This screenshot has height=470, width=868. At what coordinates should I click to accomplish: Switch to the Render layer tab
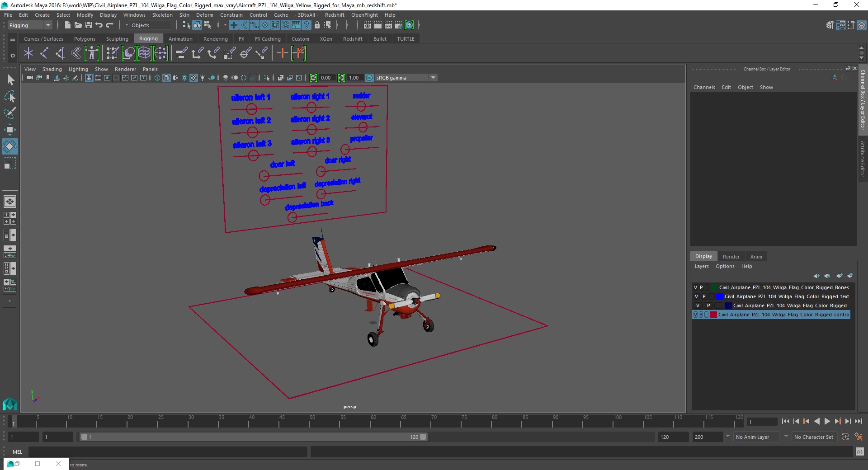[x=731, y=257]
